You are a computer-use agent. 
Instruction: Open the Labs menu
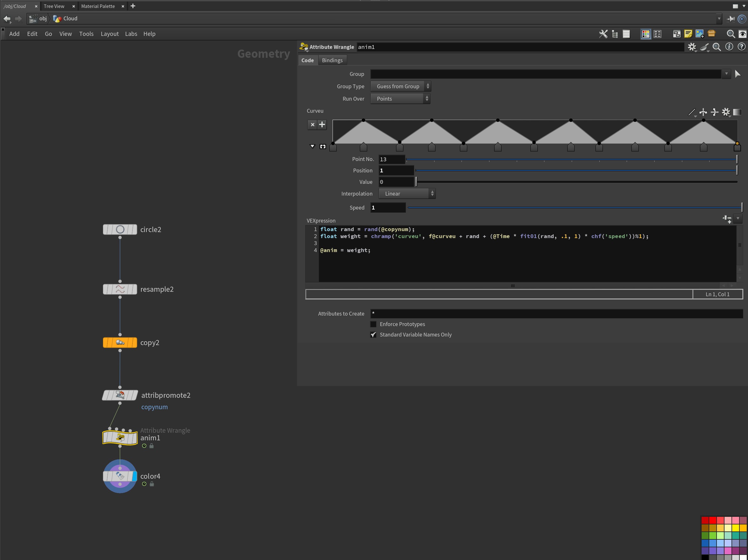131,34
